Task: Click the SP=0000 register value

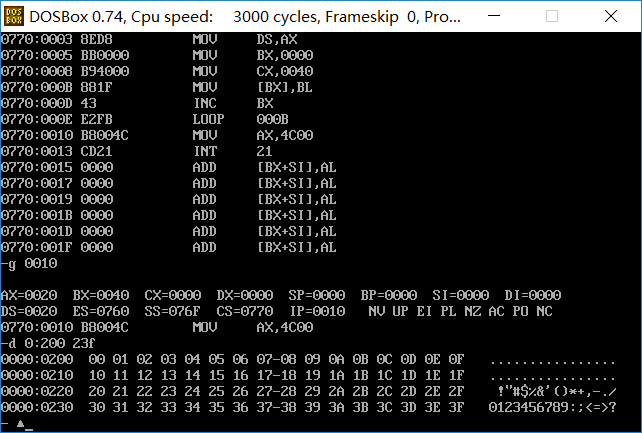Action: tap(317, 295)
